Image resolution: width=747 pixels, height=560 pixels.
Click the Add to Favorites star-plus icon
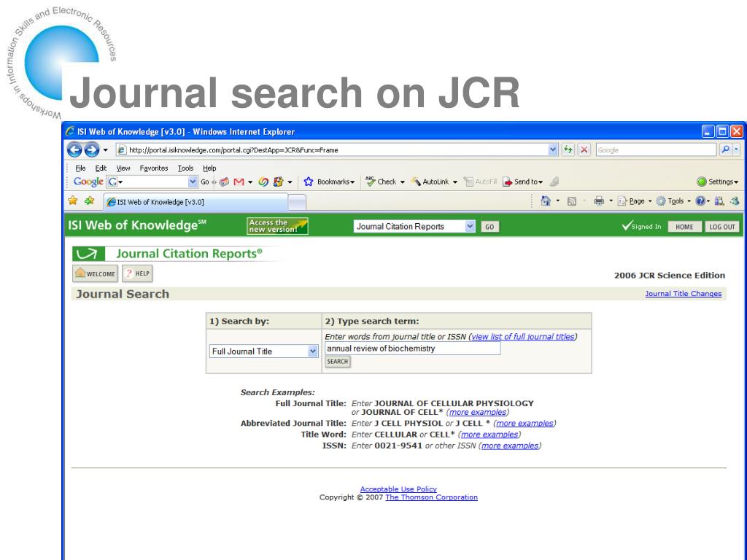[89, 201]
